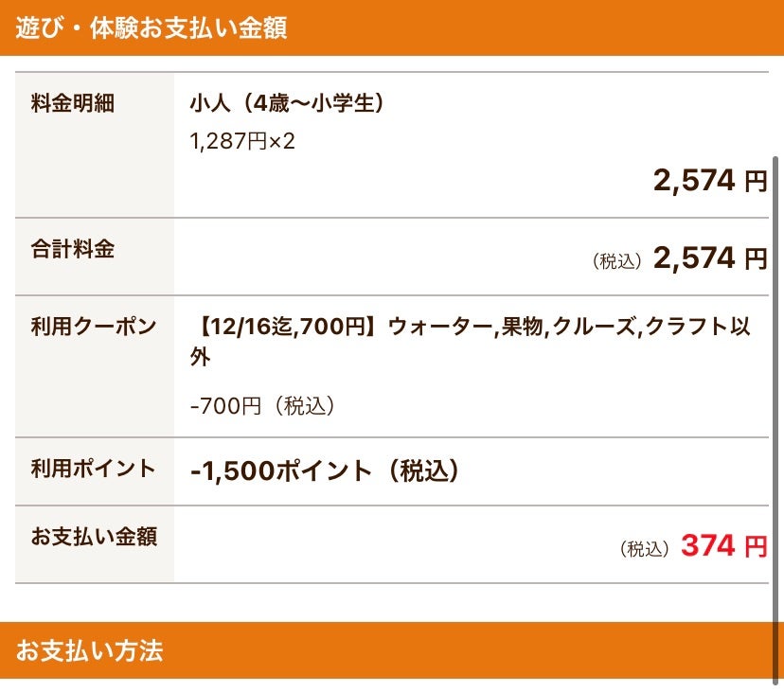
Task: Click the 利用ポイント label
Action: [x=94, y=469]
